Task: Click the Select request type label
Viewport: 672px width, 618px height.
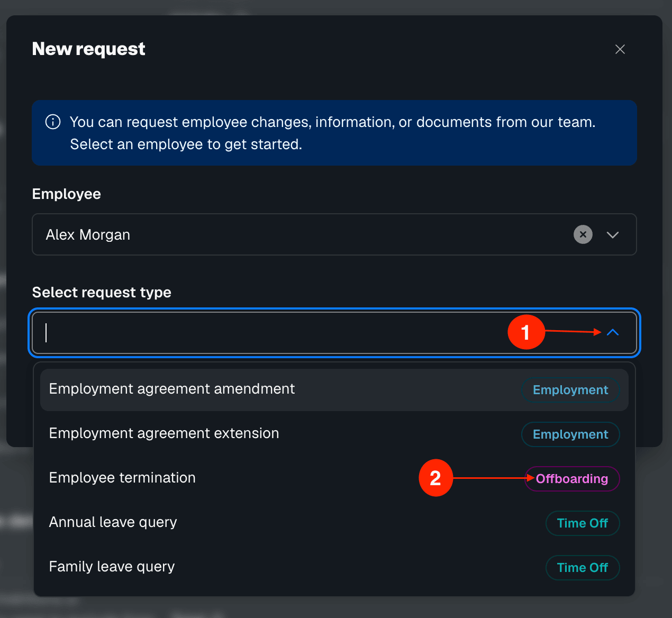Action: click(102, 292)
